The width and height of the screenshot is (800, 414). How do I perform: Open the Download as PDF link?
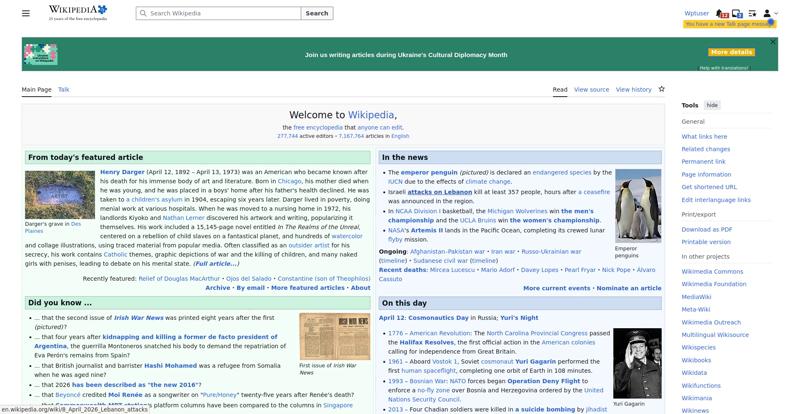pos(707,230)
